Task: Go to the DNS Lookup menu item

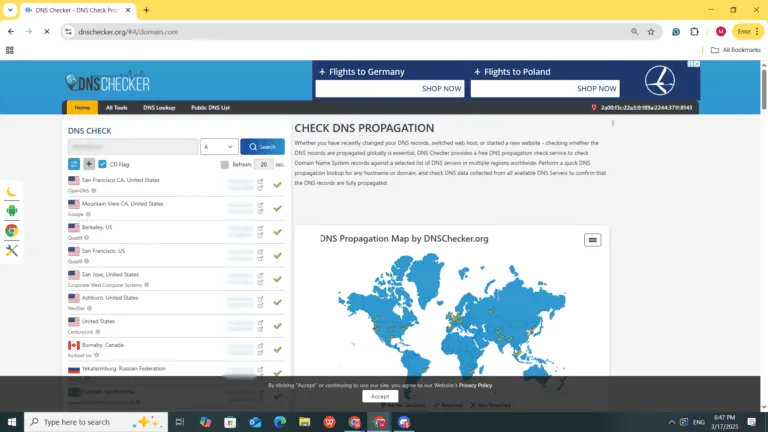Action: coord(159,107)
